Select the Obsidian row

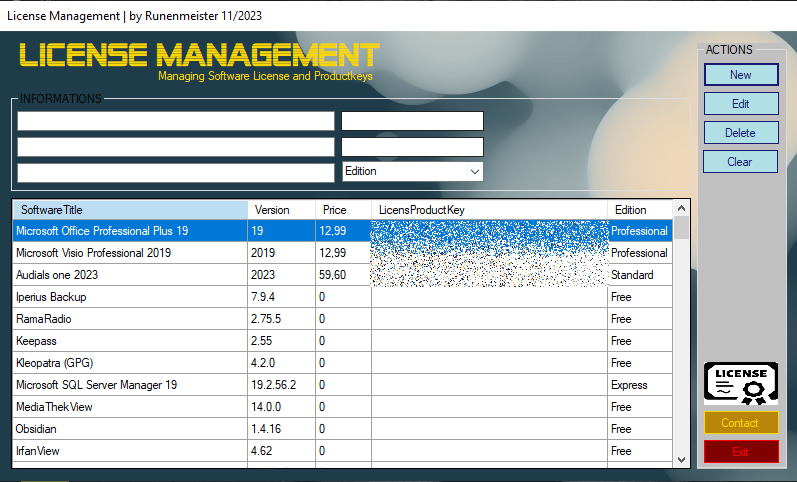(x=343, y=429)
